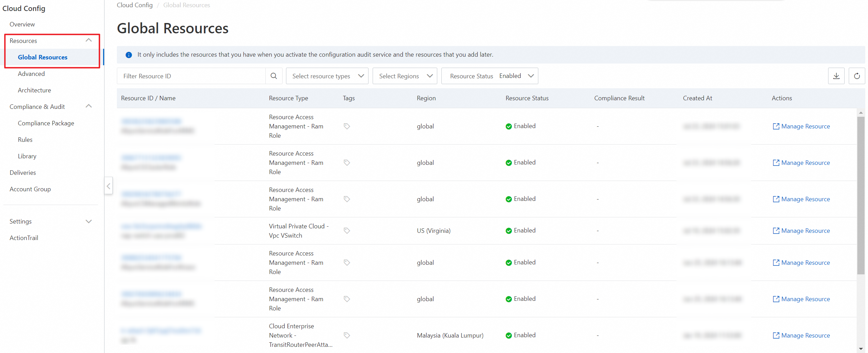The width and height of the screenshot is (868, 353).
Task: Click the Resource Status column header
Action: 527,98
